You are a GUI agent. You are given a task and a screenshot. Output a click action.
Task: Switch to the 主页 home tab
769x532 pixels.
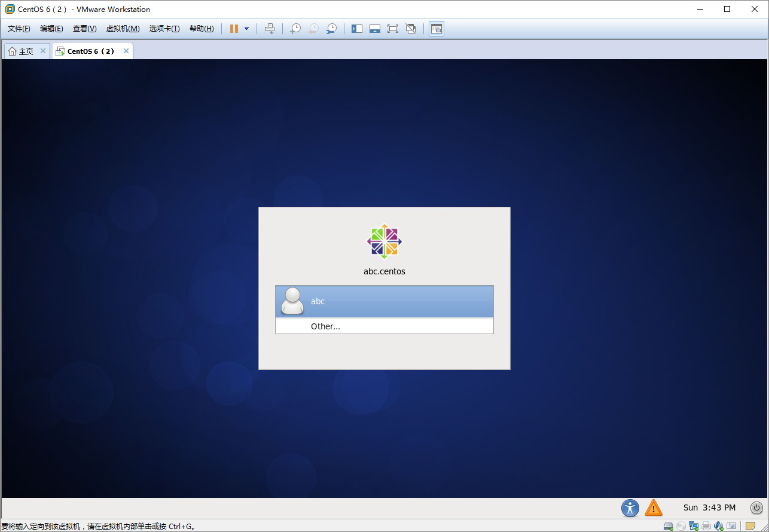(21, 51)
